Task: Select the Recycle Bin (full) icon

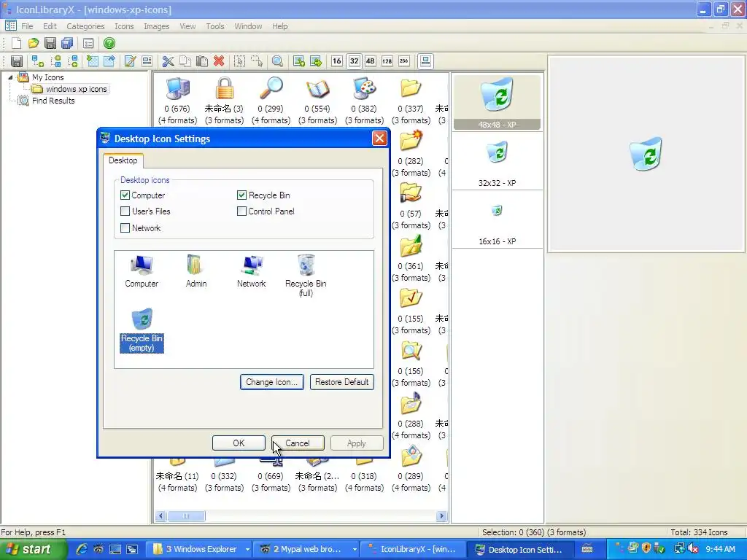Action: (x=306, y=276)
